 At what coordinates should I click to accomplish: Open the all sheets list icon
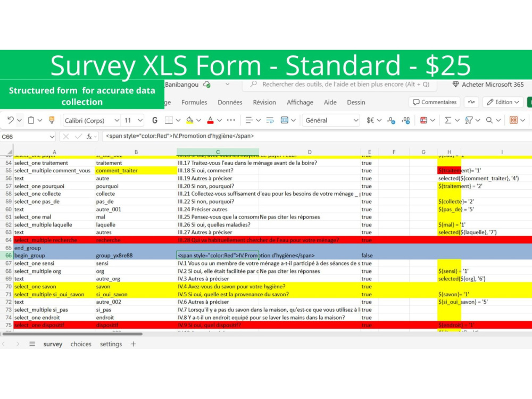pos(32,344)
